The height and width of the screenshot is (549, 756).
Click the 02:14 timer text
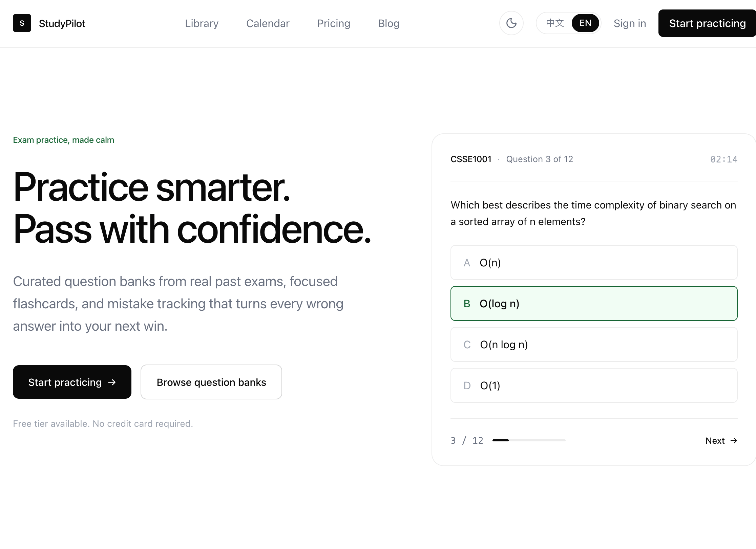pos(723,159)
